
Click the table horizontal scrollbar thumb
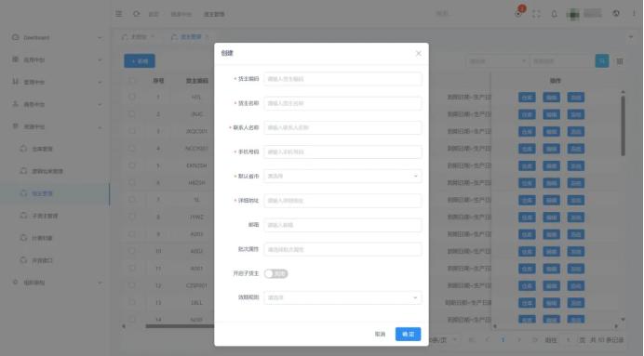click(x=180, y=326)
